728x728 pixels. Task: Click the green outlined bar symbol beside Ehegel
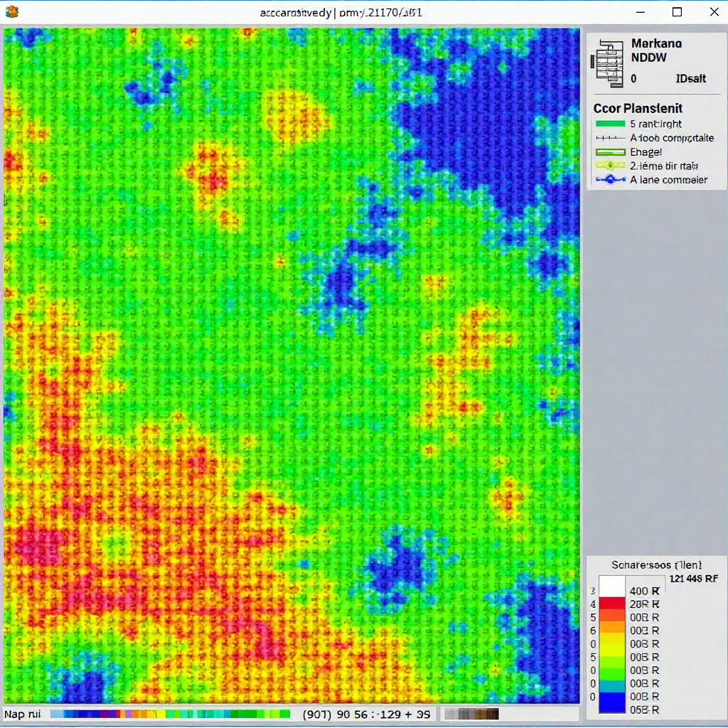pyautogui.click(x=610, y=152)
